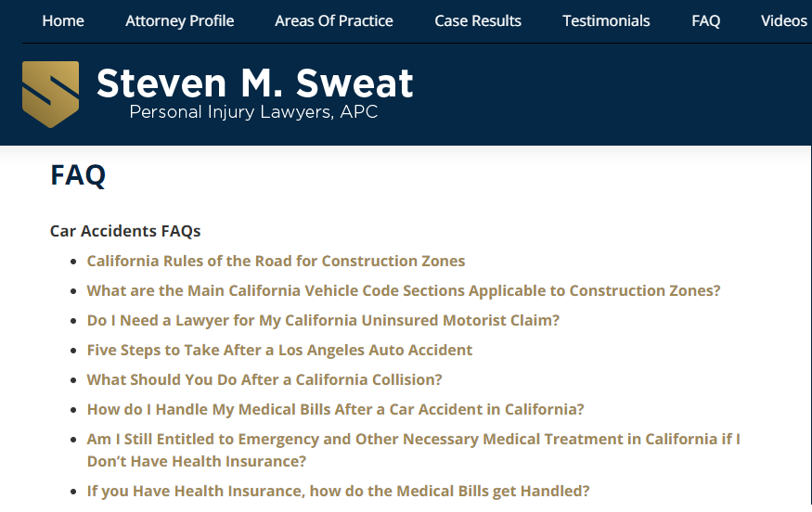Screen dimensions: 812x512
Task: Open Five Steps After Los Angeles Accident
Action: (279, 350)
